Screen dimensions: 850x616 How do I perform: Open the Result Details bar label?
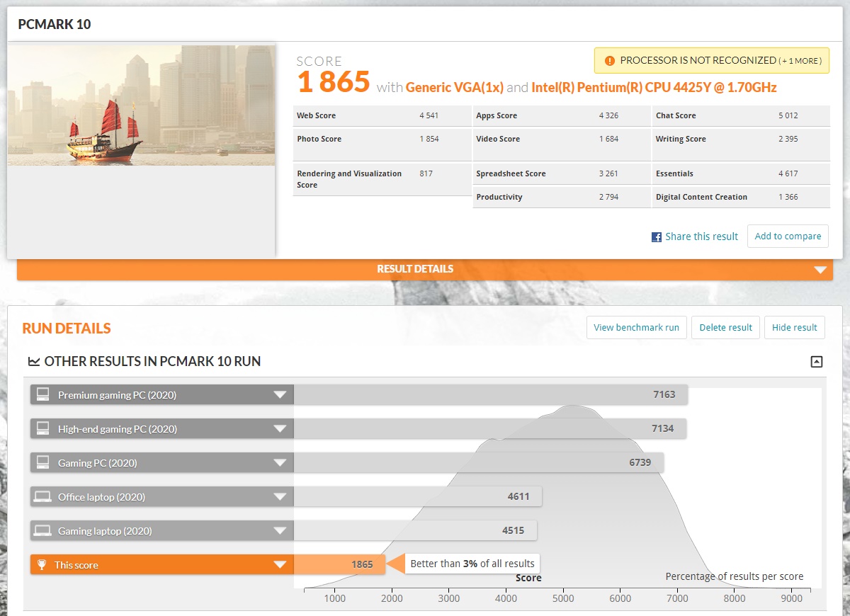point(415,269)
